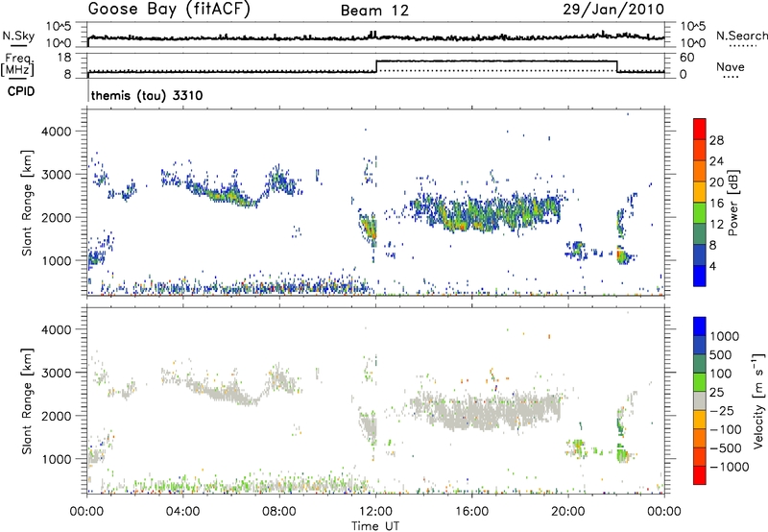Click the '100' velocity colorbar value

[x=721, y=374]
